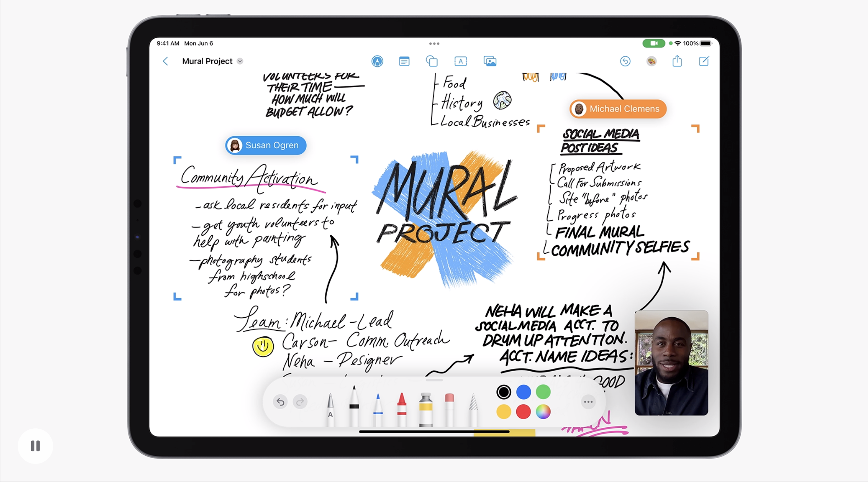Open the collaboration avatar icon
The height and width of the screenshot is (482, 868).
pyautogui.click(x=651, y=61)
